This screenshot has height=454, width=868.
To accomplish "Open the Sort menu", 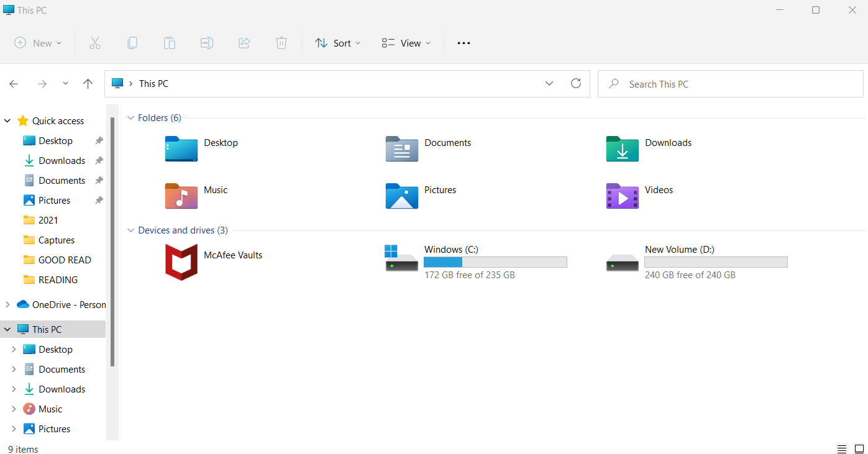I will point(337,43).
